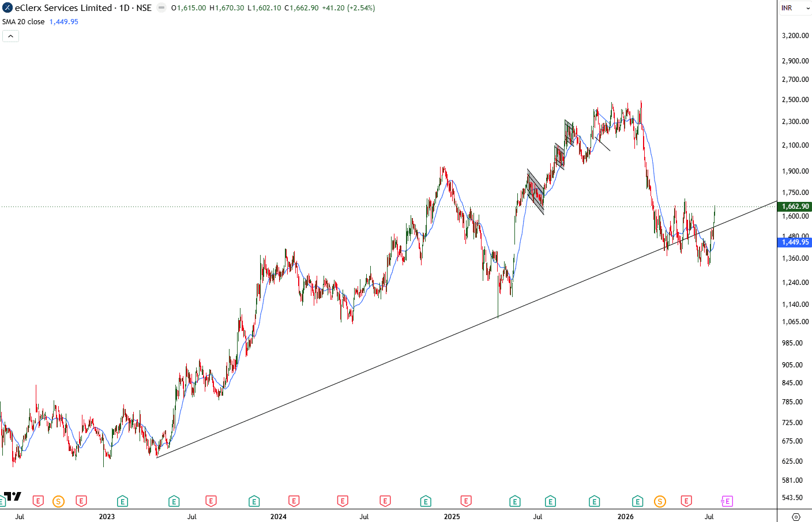Screen dimensions: 812x522
Task: Open the red earnings marker just after 2024
Action: (294, 501)
